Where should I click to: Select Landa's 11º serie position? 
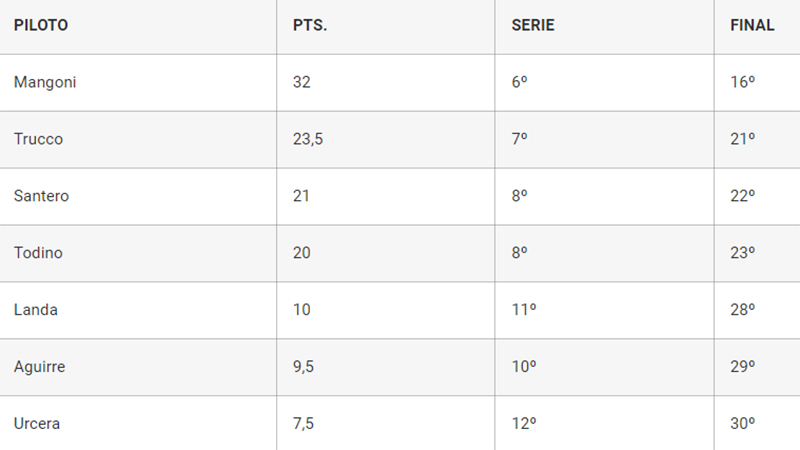(x=524, y=310)
